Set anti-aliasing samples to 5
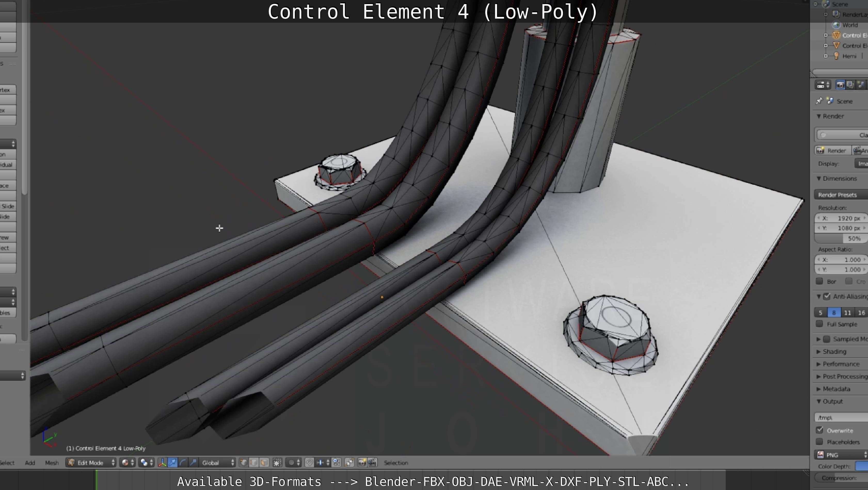868x490 pixels. (821, 313)
